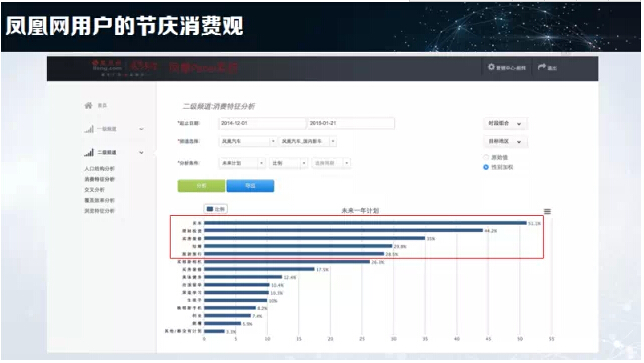Open the chart hamburger menu icon
Screen dimensions: 644x363
coord(547,211)
